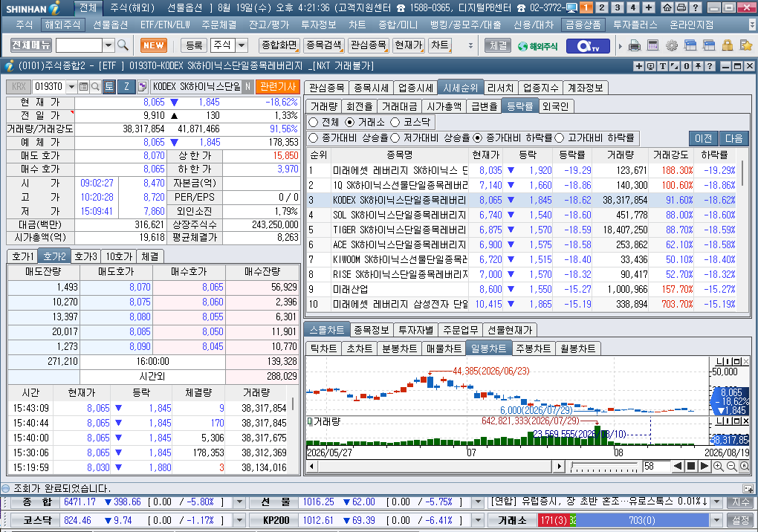Image resolution: width=758 pixels, height=532 pixels.
Task: Open the calculator icon in the toolbar
Action: 652,46
